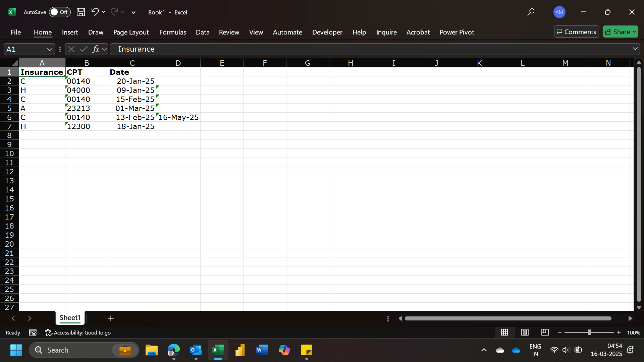Toggle the AutoSave switch
Screen dimensions: 644x362
tap(59, 12)
